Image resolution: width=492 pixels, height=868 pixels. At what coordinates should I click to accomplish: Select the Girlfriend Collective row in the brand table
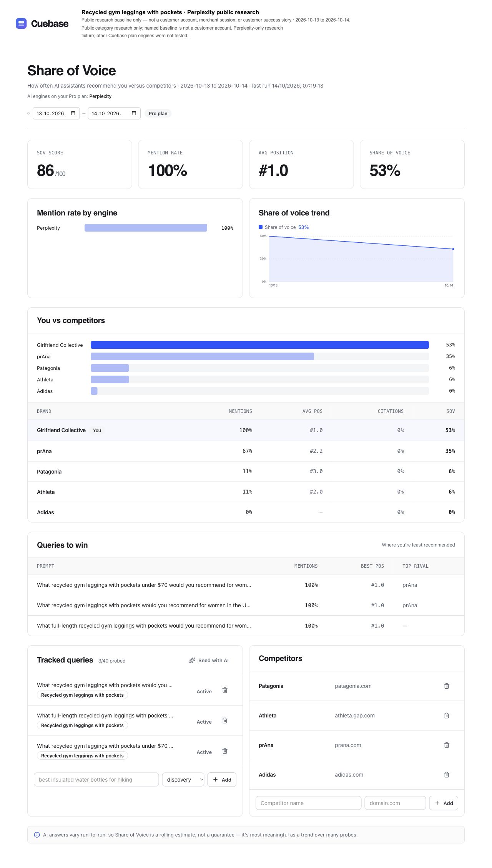point(246,430)
